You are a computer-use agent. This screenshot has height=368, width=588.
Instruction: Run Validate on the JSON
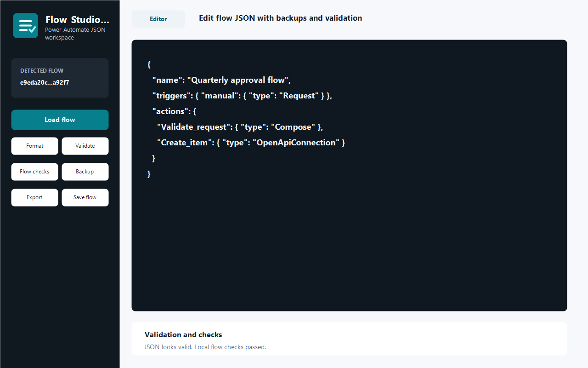(85, 146)
